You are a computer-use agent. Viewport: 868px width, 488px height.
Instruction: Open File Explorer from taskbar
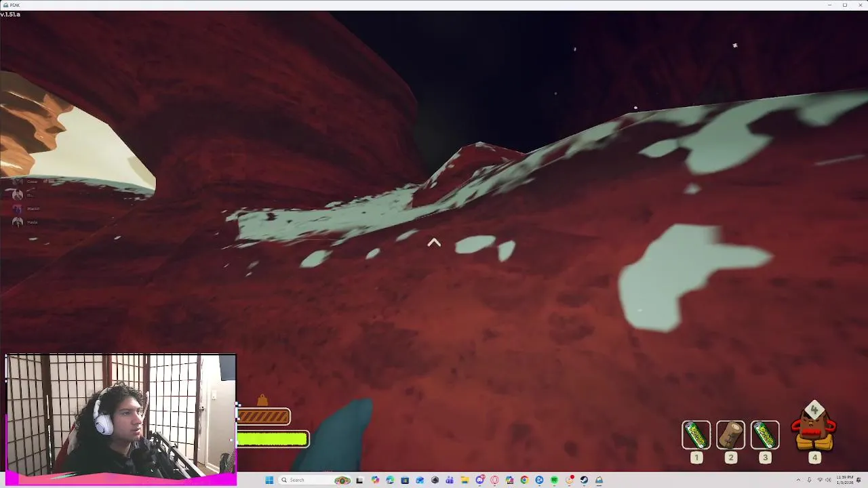[465, 480]
